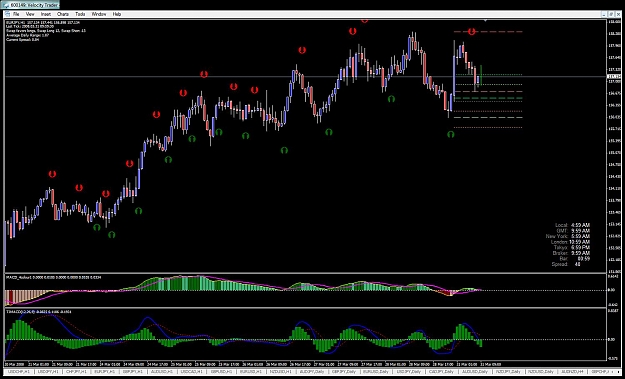This screenshot has width=625, height=379.
Task: Switch to the CHFJPY,H1 chart tab
Action: pyautogui.click(x=77, y=371)
